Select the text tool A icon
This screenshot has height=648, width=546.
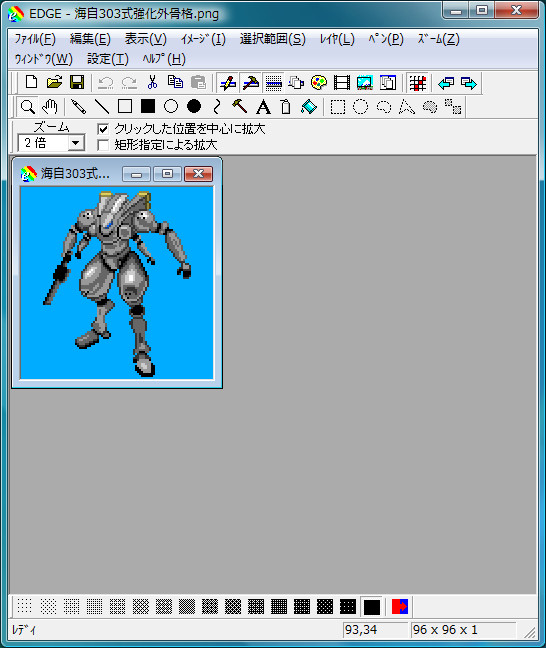pyautogui.click(x=263, y=107)
